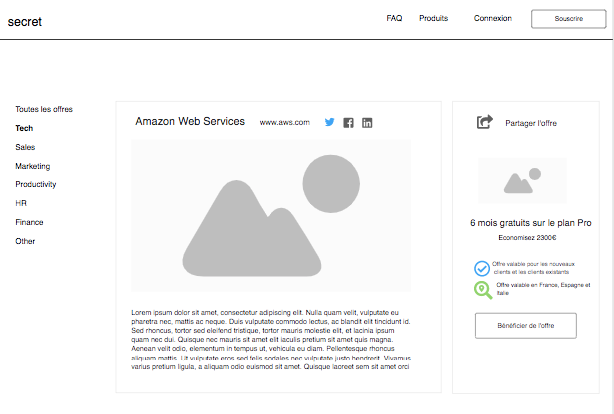Click the blue checkmark circle icon
Image resolution: width=614 pixels, height=414 pixels.
482,268
